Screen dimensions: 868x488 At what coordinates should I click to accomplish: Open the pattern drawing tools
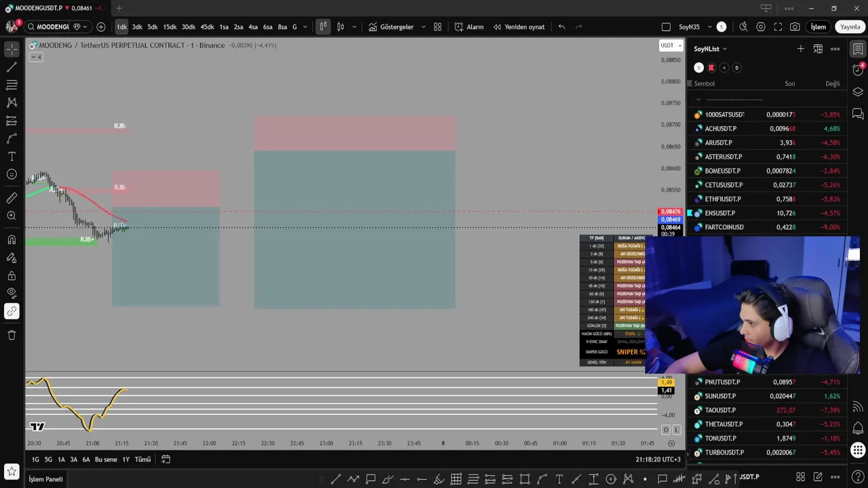pyautogui.click(x=12, y=102)
